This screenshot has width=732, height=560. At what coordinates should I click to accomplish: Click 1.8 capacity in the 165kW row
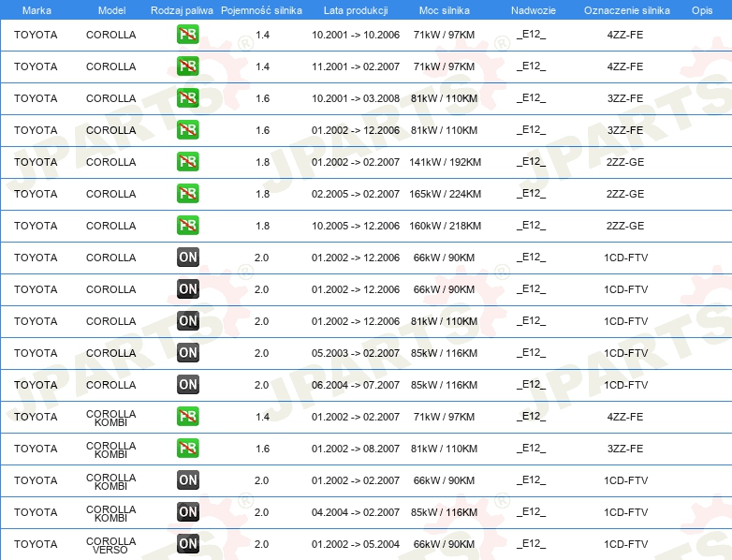(x=262, y=194)
